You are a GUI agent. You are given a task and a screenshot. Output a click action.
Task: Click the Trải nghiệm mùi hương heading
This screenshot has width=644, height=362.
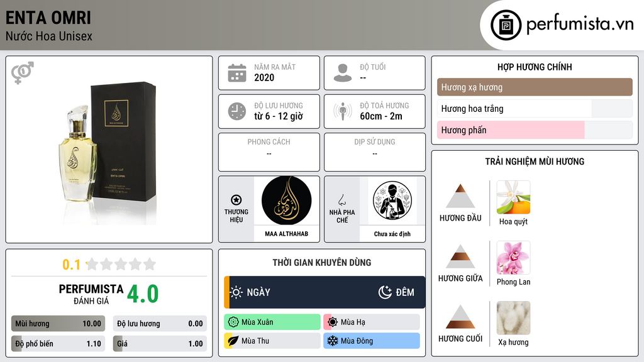tap(535, 162)
